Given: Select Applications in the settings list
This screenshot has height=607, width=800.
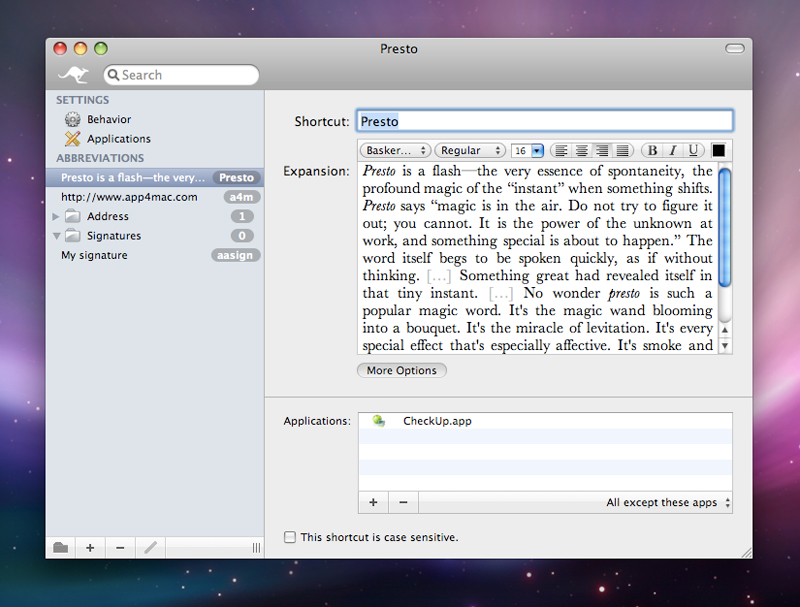Looking at the screenshot, I should tap(154, 139).
